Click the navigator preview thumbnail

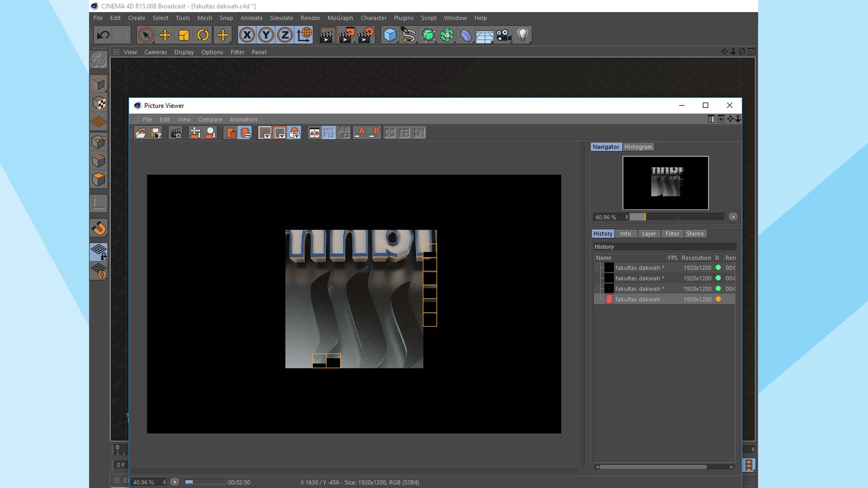665,183
